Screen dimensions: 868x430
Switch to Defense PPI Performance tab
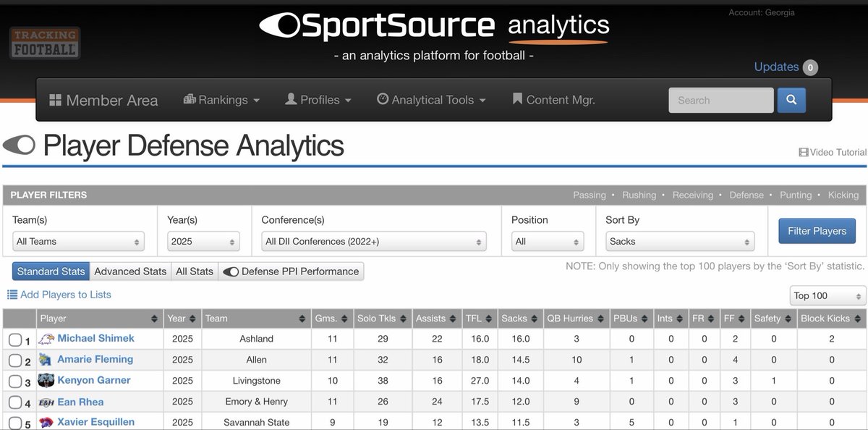[x=291, y=271]
